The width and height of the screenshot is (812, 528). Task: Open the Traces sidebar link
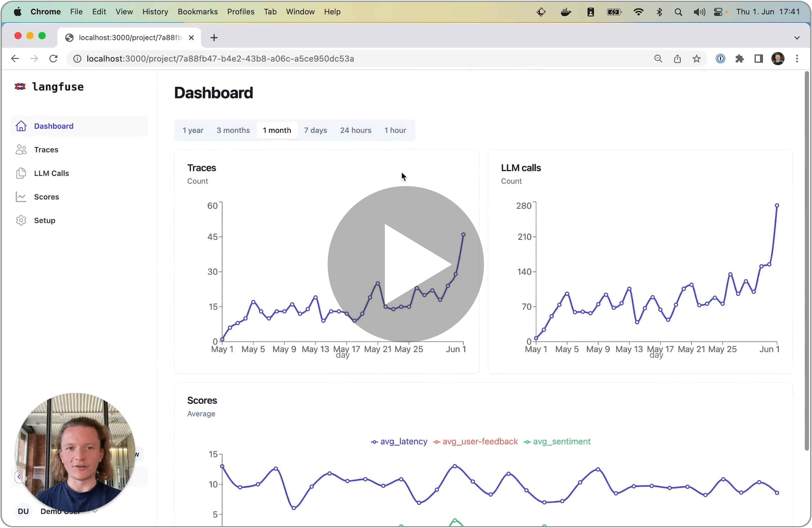click(x=79, y=150)
